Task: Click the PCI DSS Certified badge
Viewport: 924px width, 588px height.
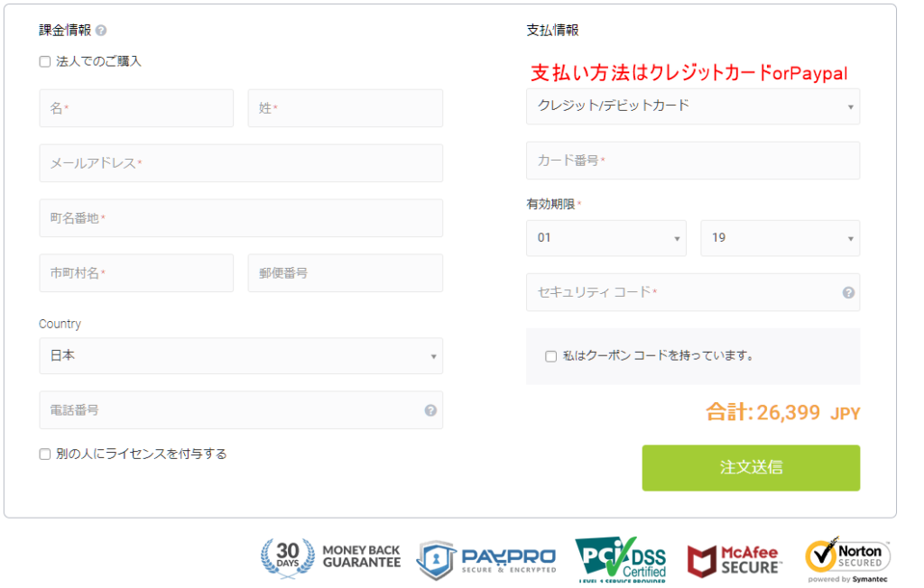Action: 621,559
